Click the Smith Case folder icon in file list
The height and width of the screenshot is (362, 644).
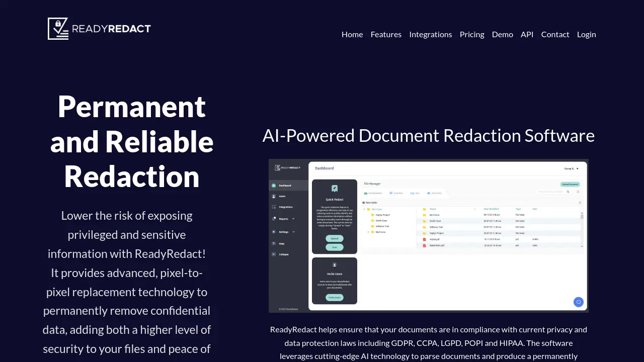point(425,221)
